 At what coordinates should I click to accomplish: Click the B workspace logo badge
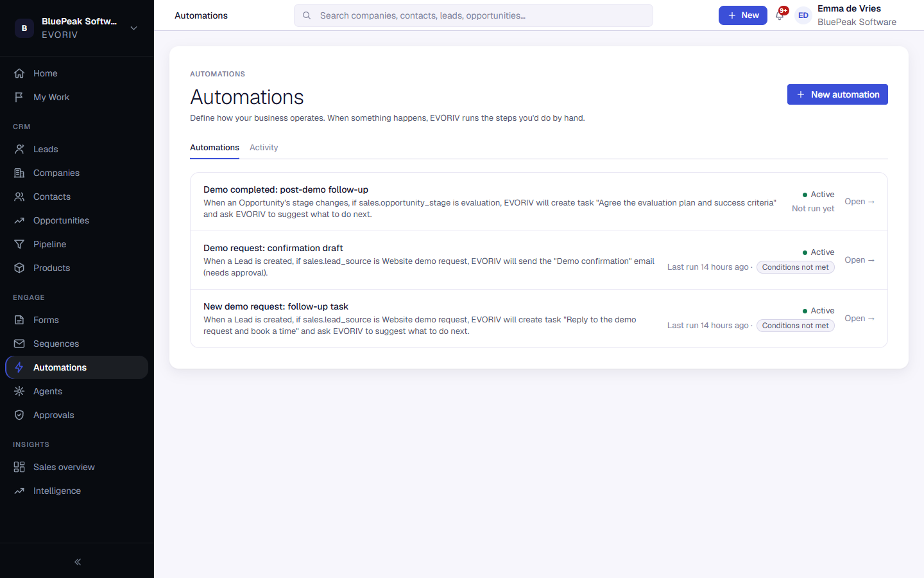[24, 28]
